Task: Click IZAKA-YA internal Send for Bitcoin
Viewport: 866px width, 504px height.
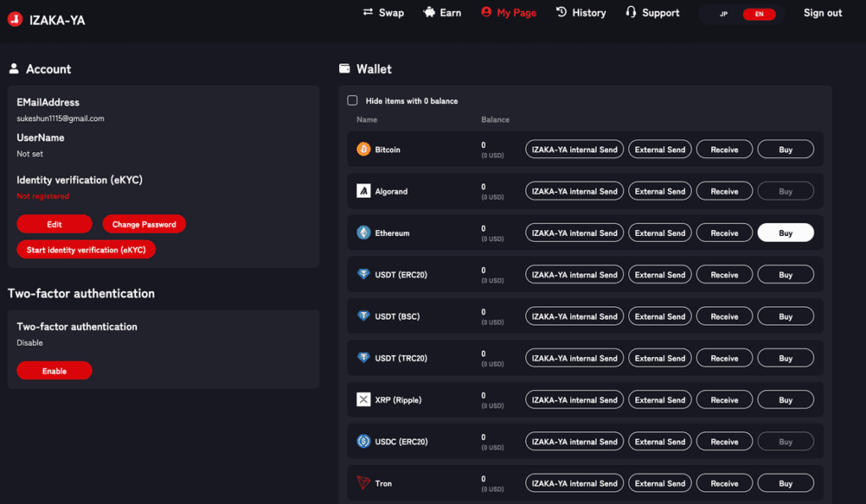Action: pyautogui.click(x=574, y=149)
